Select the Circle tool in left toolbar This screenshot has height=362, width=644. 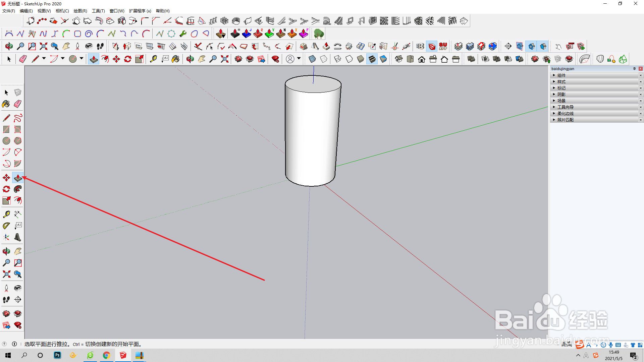coord(6,141)
